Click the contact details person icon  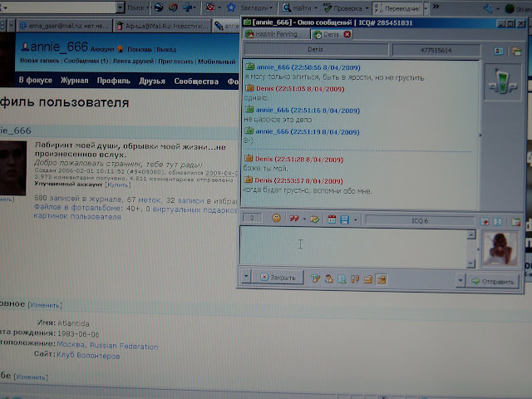(x=329, y=279)
